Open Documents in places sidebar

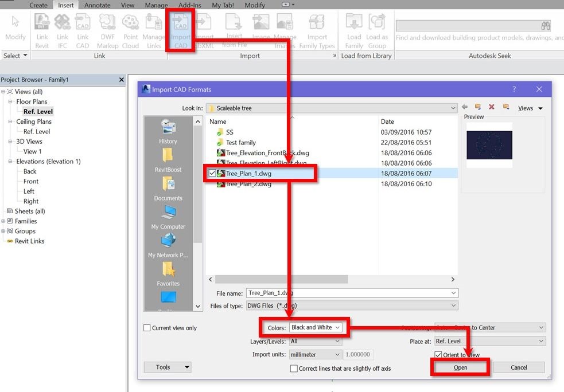pyautogui.click(x=168, y=189)
